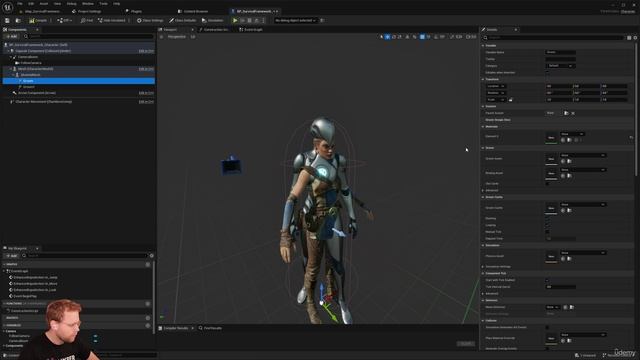This screenshot has height=360, width=640.
Task: Click Hide Unrelated in the toolbar
Action: [x=111, y=20]
